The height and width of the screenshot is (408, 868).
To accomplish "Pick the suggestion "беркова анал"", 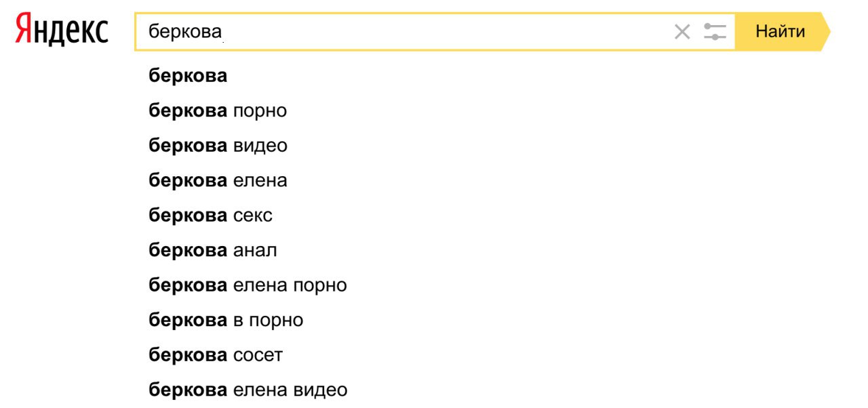I will (213, 250).
